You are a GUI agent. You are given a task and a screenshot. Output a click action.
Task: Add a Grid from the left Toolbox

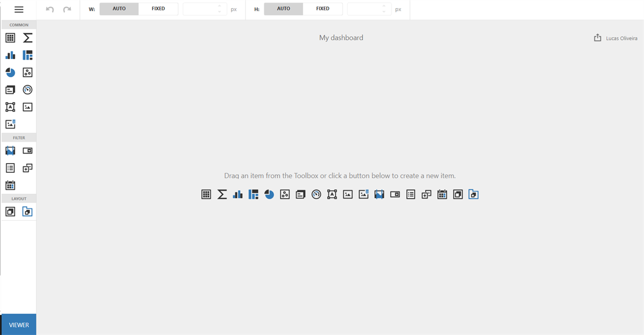(x=10, y=38)
